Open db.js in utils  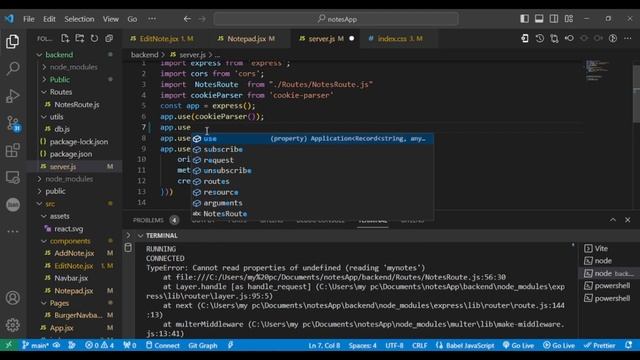[62, 129]
